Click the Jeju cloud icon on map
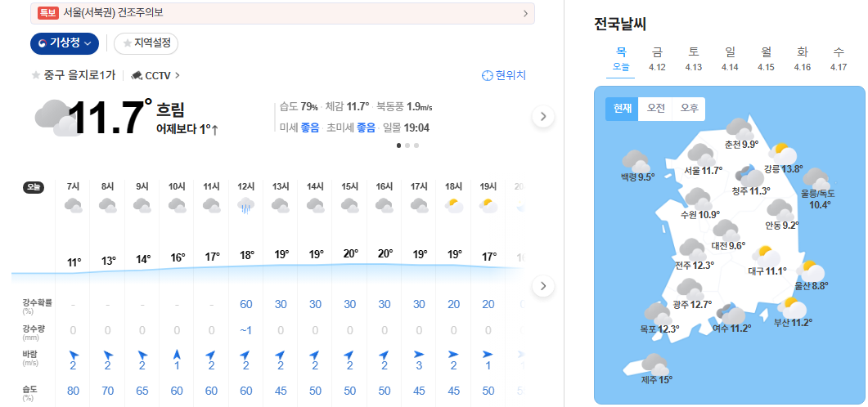 pos(654,364)
